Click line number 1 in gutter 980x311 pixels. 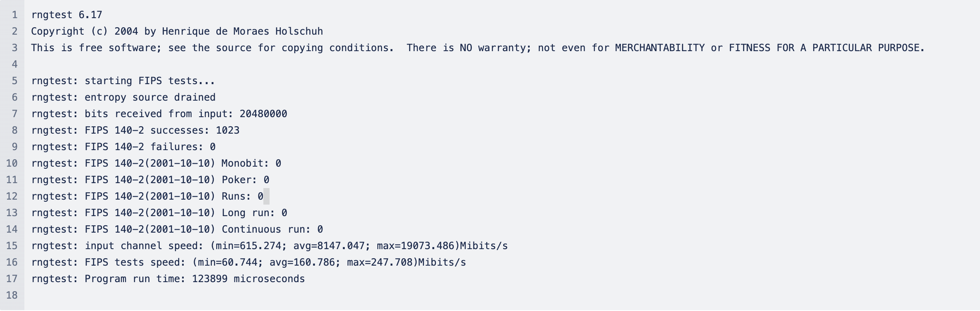point(15,15)
